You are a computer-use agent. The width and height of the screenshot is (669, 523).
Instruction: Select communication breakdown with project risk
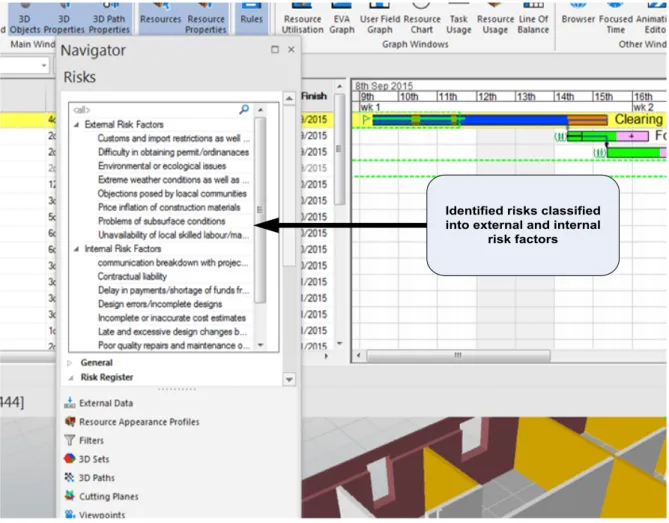coord(172,262)
